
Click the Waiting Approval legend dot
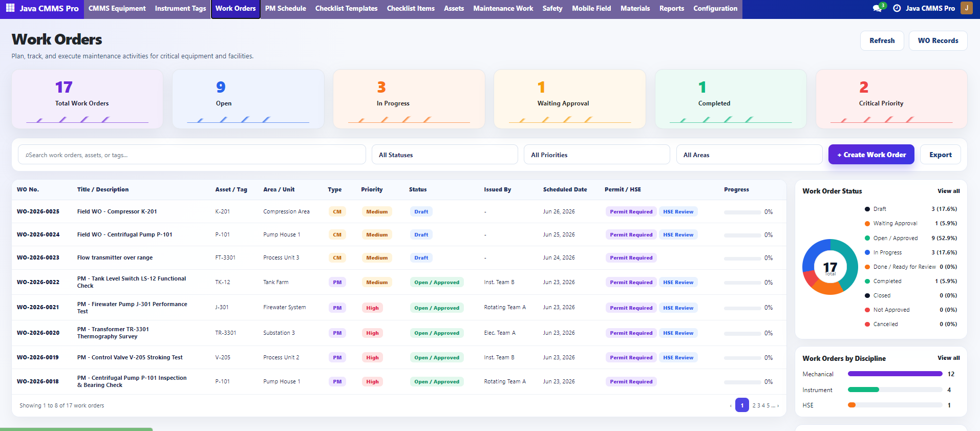(x=867, y=223)
